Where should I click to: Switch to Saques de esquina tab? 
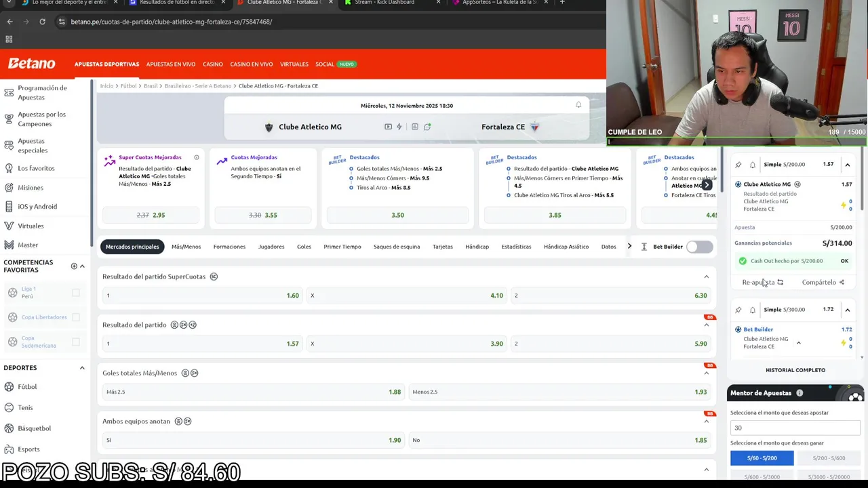click(x=397, y=247)
